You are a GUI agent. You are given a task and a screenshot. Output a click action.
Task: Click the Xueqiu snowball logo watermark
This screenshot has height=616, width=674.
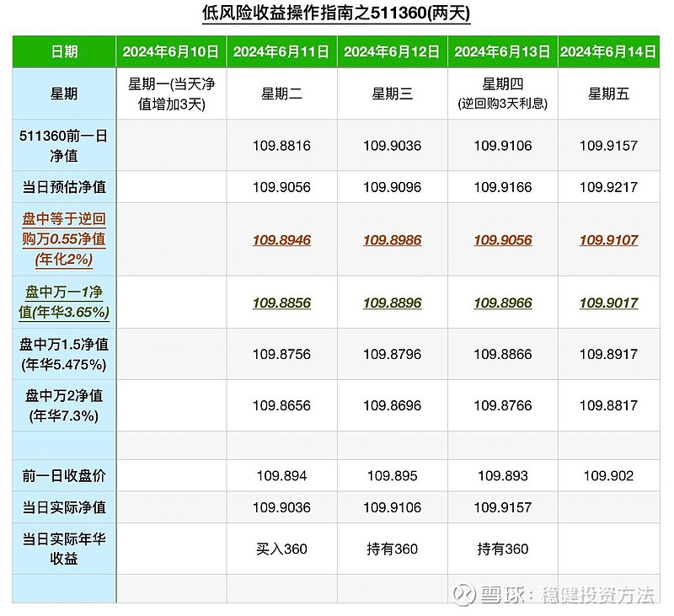pyautogui.click(x=462, y=593)
